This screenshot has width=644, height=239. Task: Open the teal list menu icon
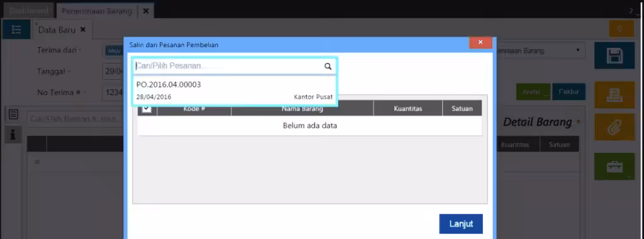point(16,29)
